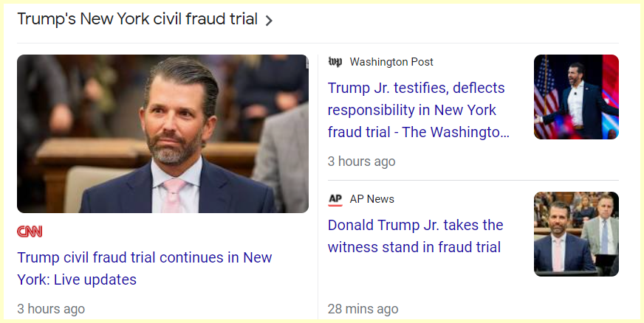
Task: Click the CNN logo icon
Action: tap(30, 232)
